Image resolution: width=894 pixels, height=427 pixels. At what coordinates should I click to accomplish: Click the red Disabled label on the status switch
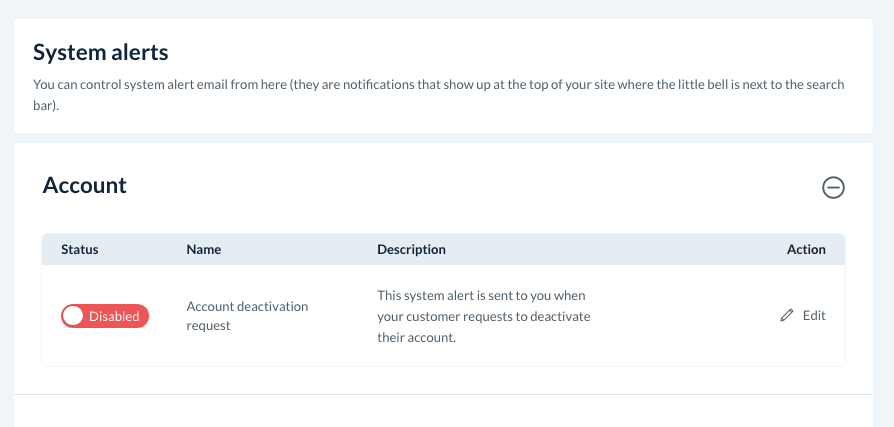(x=114, y=316)
